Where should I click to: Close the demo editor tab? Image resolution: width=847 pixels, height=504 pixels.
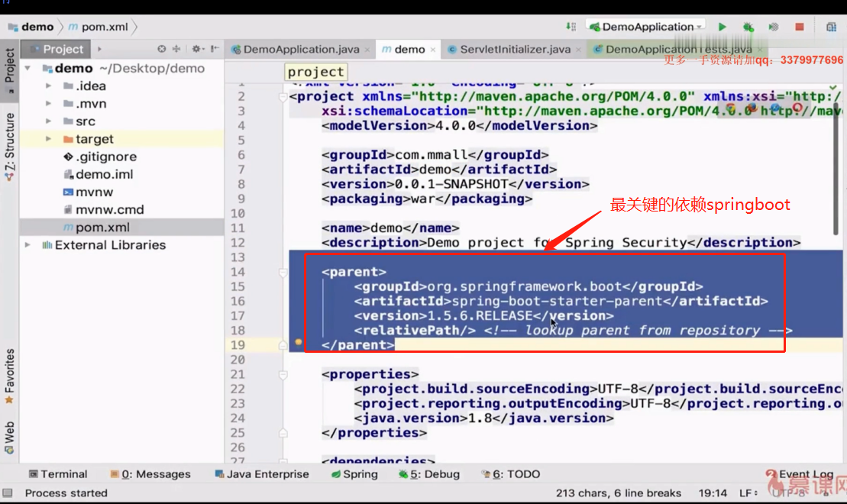433,50
